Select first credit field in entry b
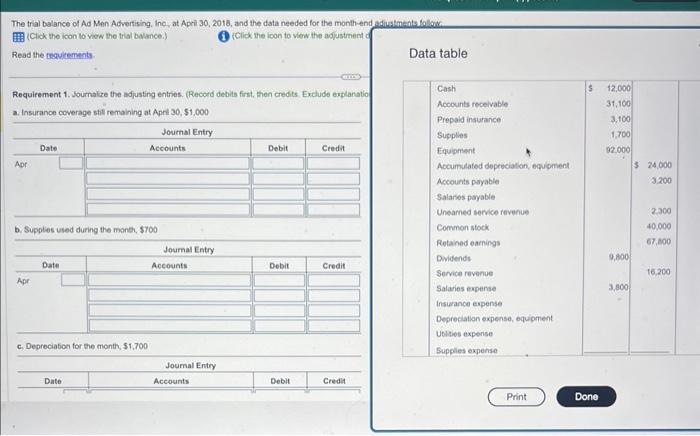Screen dimensions: 700x436 click(x=334, y=280)
